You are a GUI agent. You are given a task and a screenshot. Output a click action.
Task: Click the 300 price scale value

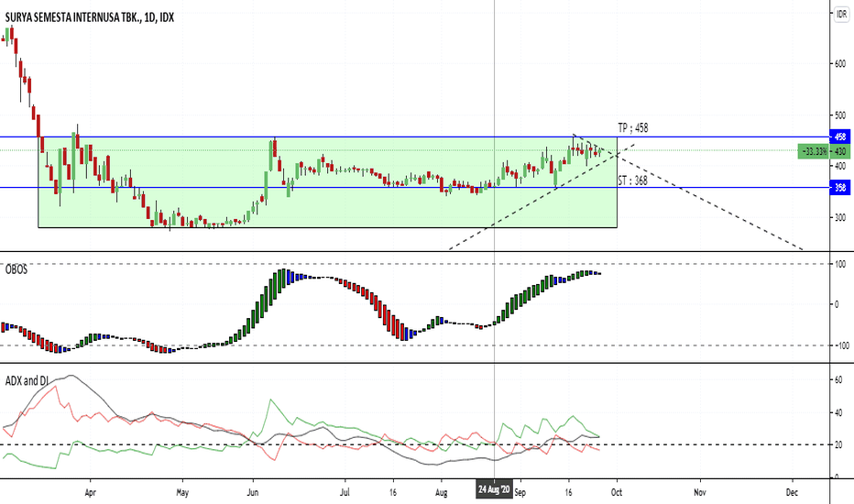click(x=840, y=217)
